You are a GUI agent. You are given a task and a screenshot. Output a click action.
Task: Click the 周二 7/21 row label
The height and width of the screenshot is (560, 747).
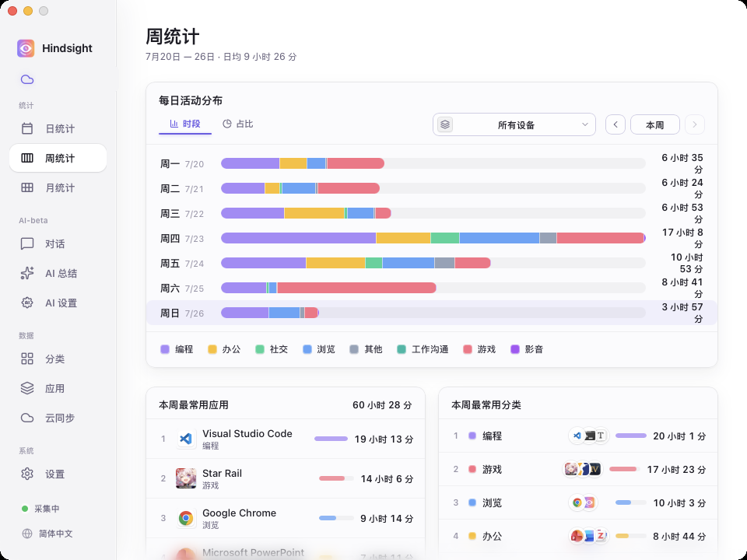point(182,189)
